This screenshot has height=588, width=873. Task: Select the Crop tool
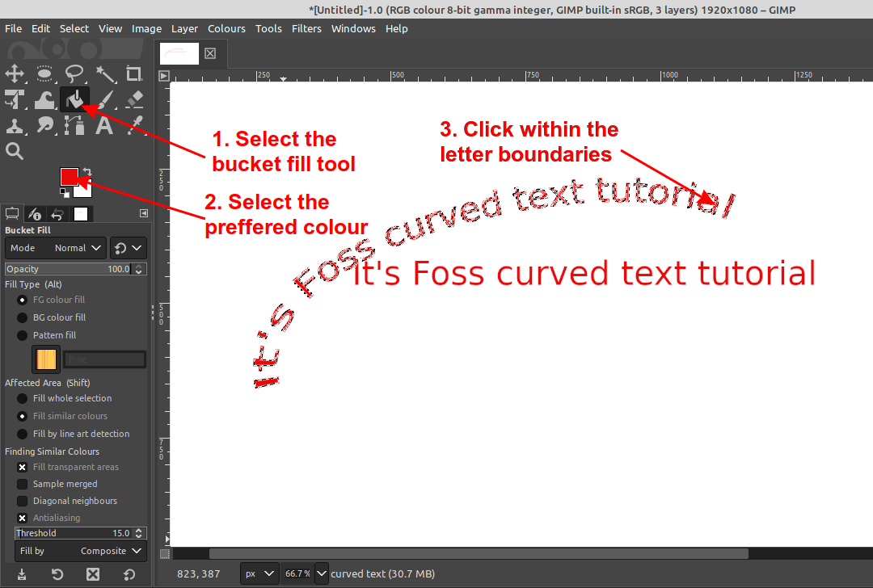pos(134,73)
